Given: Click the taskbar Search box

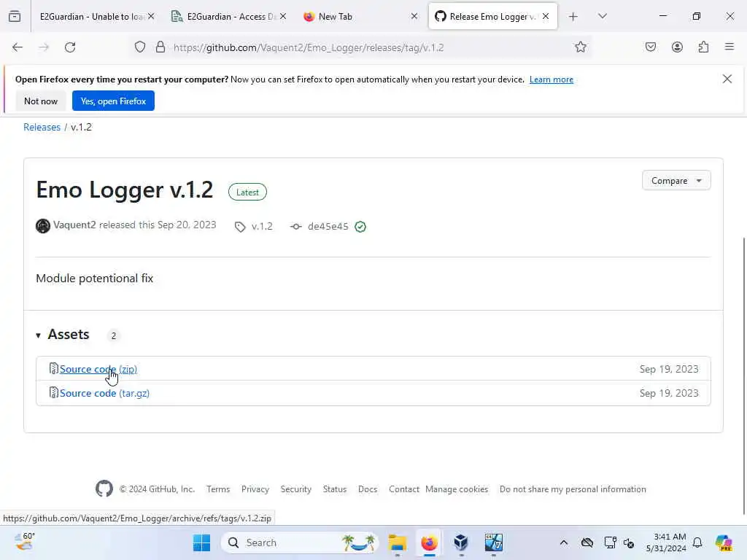Looking at the screenshot, I should click(x=300, y=542).
